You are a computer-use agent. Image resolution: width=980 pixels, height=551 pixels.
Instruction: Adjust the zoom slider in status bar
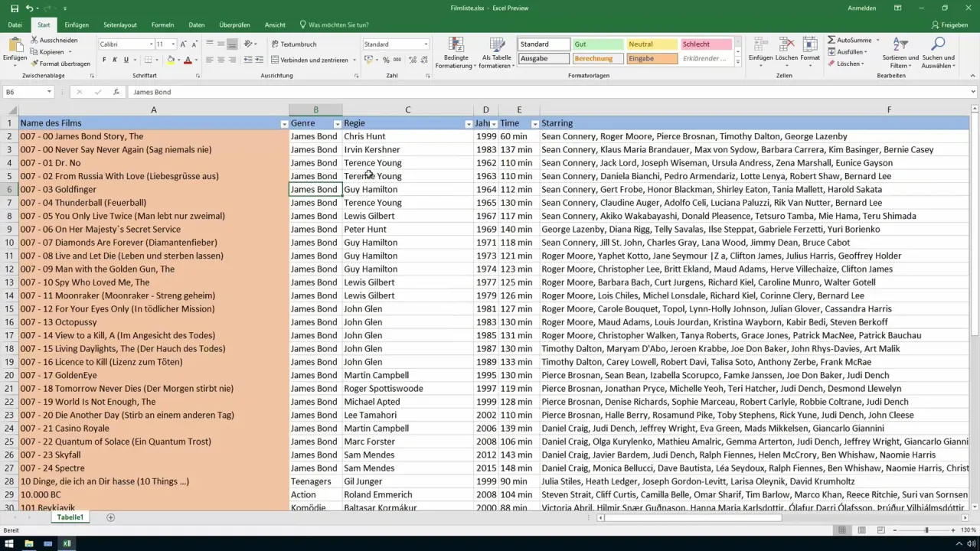click(x=926, y=530)
